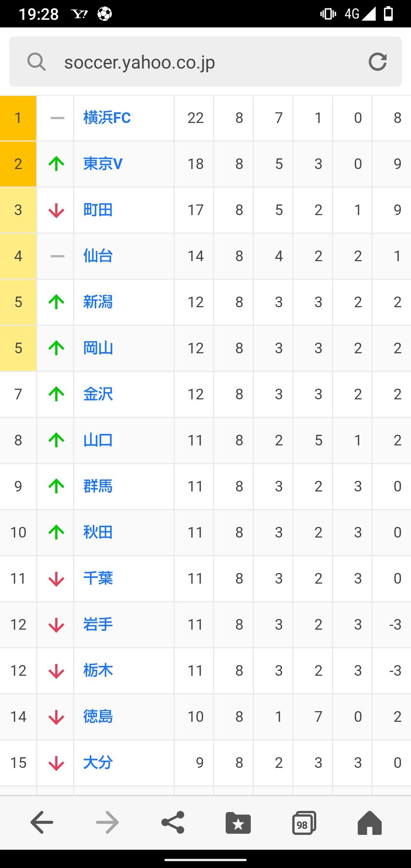Open the 仙台 team page

tap(98, 256)
